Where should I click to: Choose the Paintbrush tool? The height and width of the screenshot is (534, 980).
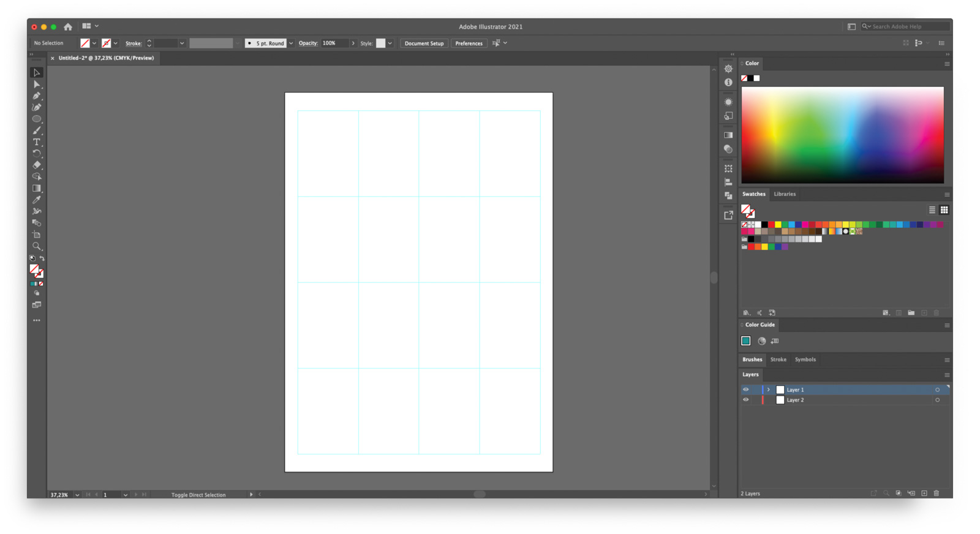coord(37,130)
